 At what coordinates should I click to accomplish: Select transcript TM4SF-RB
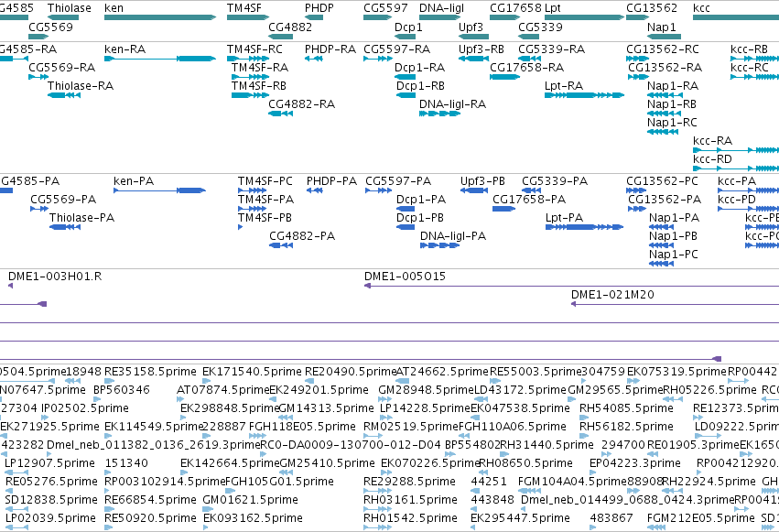click(x=251, y=95)
